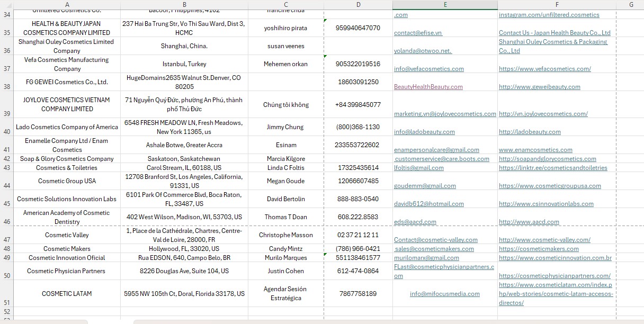Open lfoltis@gmail.com email link
The height and width of the screenshot is (324, 644).
419,168
